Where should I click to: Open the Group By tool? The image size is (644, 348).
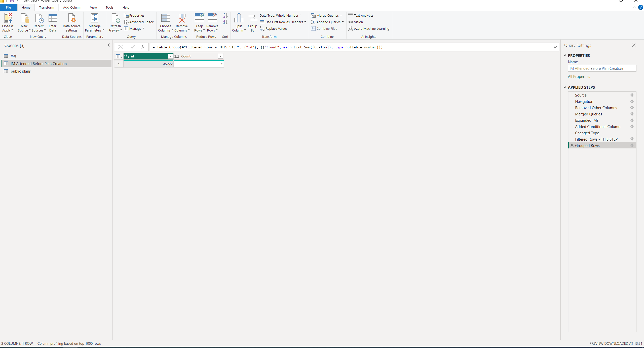(252, 23)
